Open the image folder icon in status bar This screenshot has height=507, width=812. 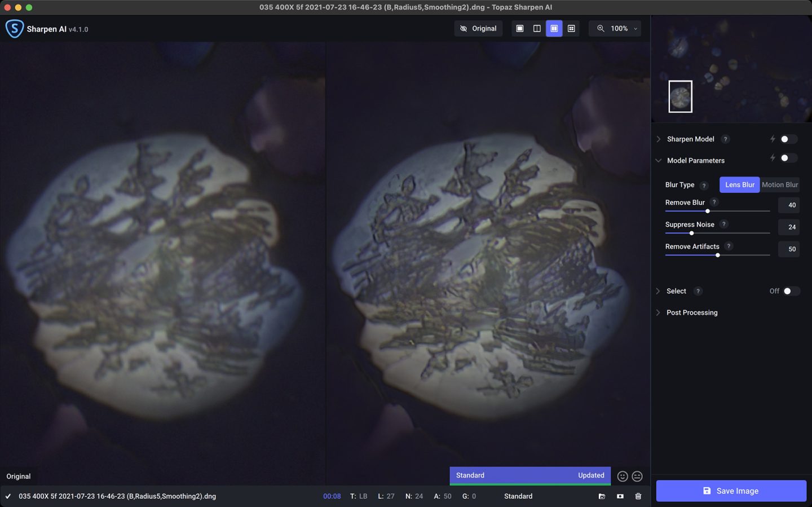point(602,496)
